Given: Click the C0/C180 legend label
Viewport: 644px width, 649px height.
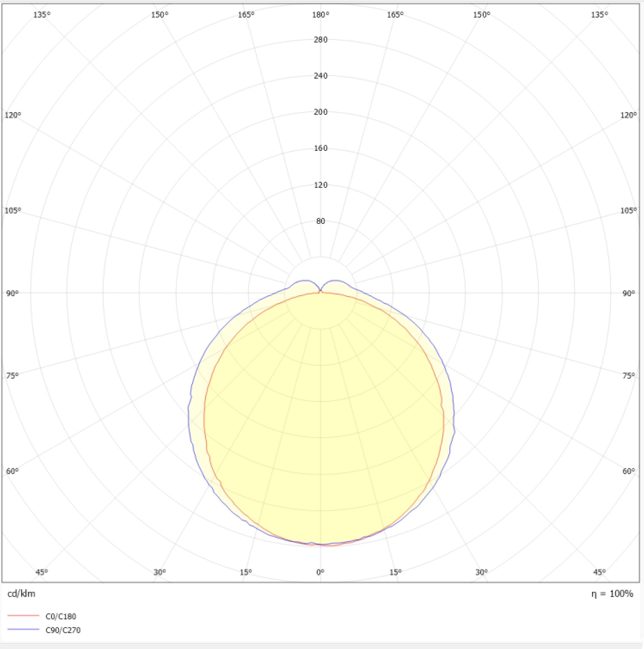Looking at the screenshot, I should tap(61, 616).
